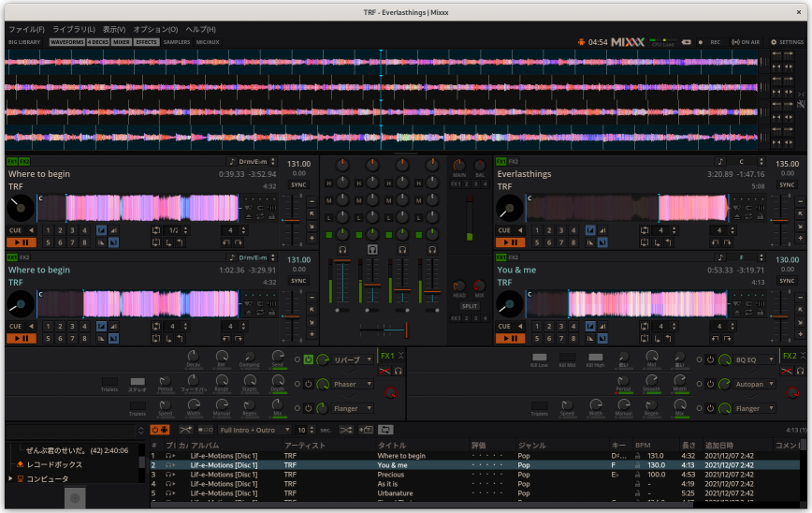The image size is (812, 513).
Task: Open the ライブラリ(L) menu
Action: (74, 29)
